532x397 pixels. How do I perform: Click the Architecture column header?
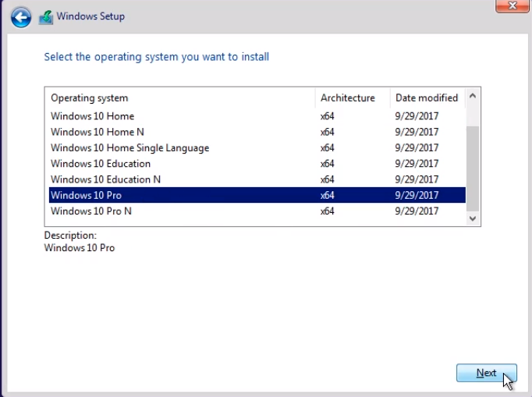click(x=353, y=97)
